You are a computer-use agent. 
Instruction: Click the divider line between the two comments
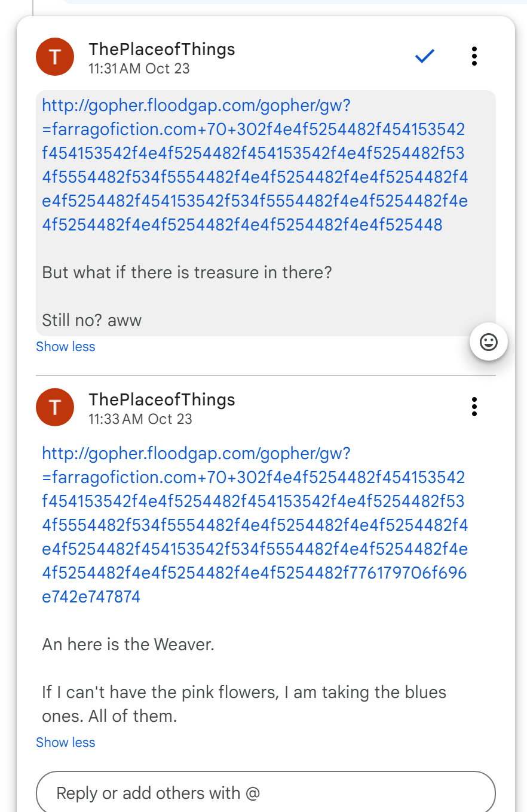(266, 376)
